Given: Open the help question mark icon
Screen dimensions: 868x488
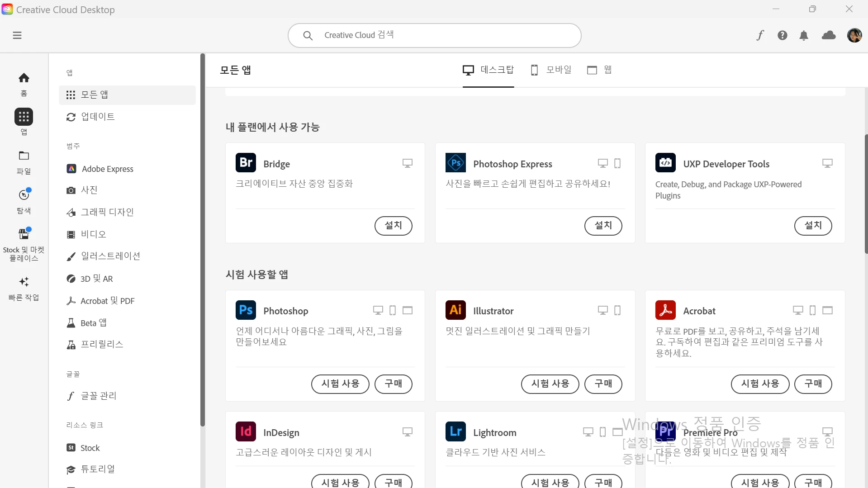Looking at the screenshot, I should pyautogui.click(x=783, y=35).
